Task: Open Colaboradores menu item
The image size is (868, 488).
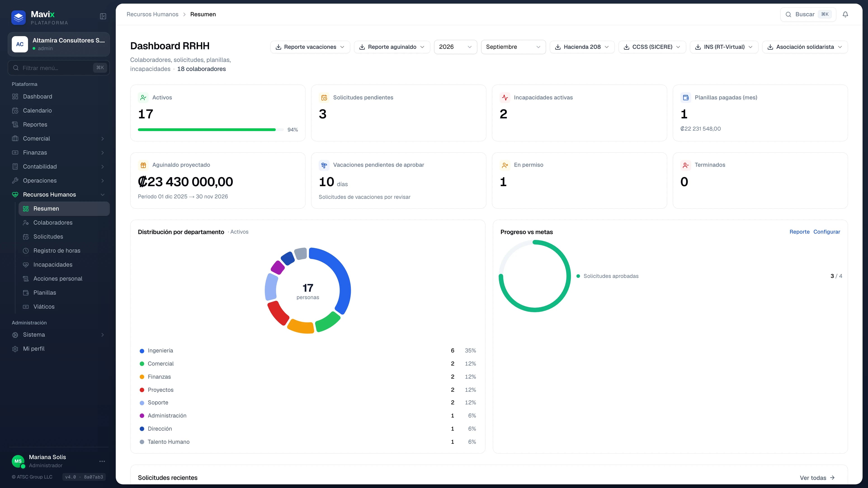Action: click(x=64, y=223)
